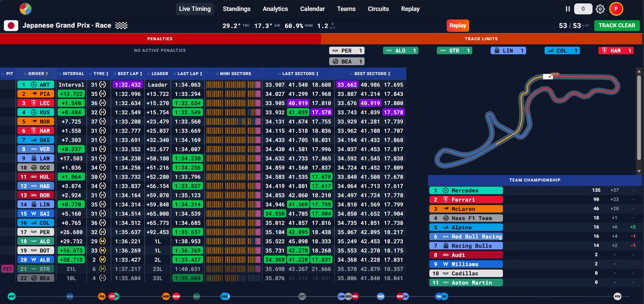This screenshot has width=644, height=304.
Task: Click the medium tyre icon in ALO row
Action: pos(103,241)
